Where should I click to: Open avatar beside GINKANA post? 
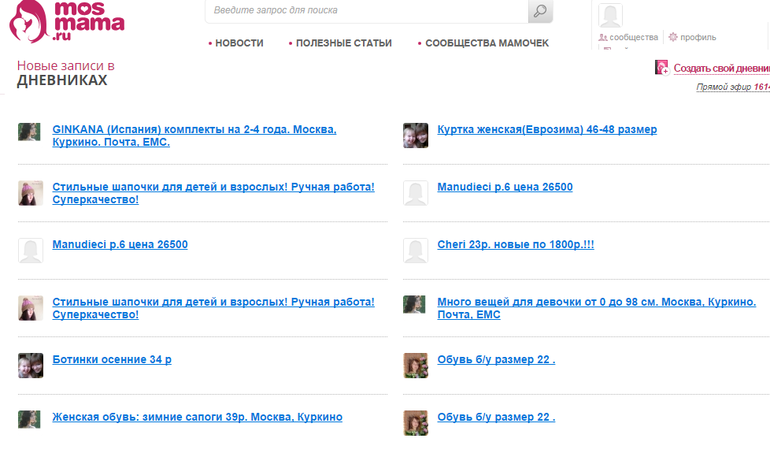coord(30,131)
